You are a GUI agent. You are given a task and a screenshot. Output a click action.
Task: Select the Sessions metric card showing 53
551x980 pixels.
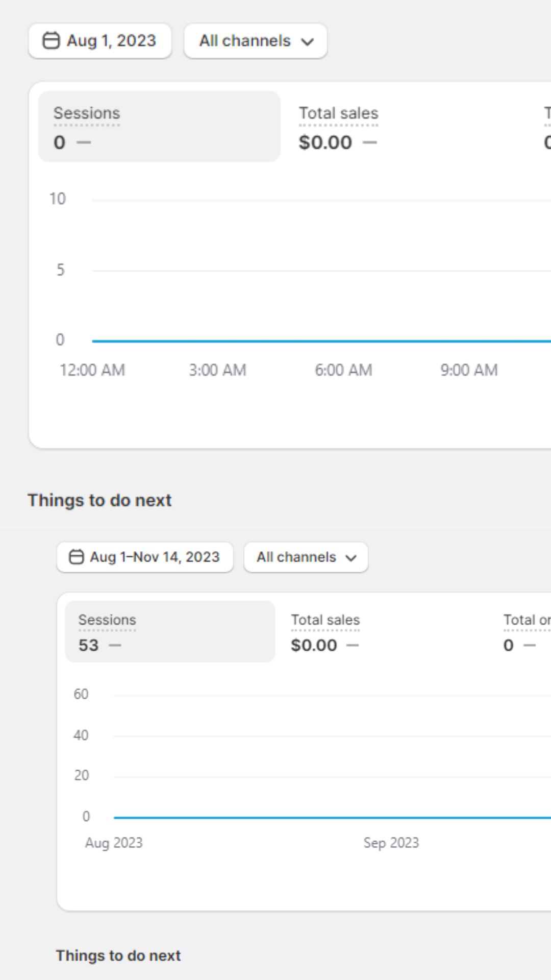tap(170, 631)
